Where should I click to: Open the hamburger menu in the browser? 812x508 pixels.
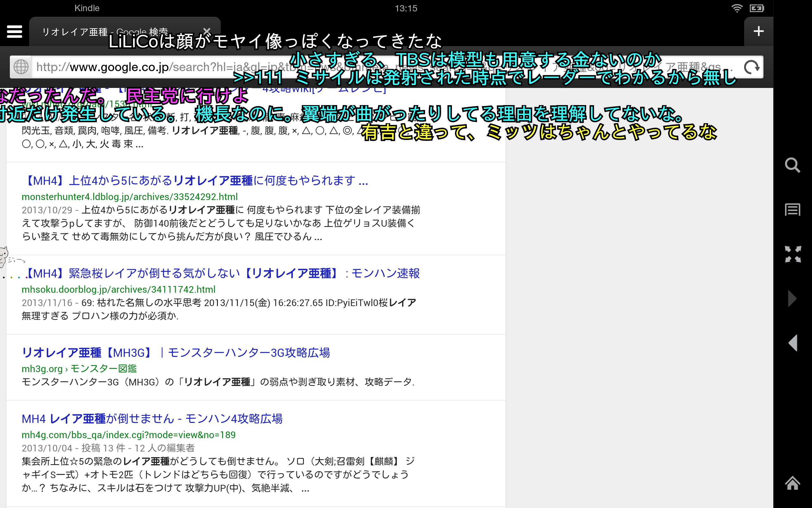point(14,31)
